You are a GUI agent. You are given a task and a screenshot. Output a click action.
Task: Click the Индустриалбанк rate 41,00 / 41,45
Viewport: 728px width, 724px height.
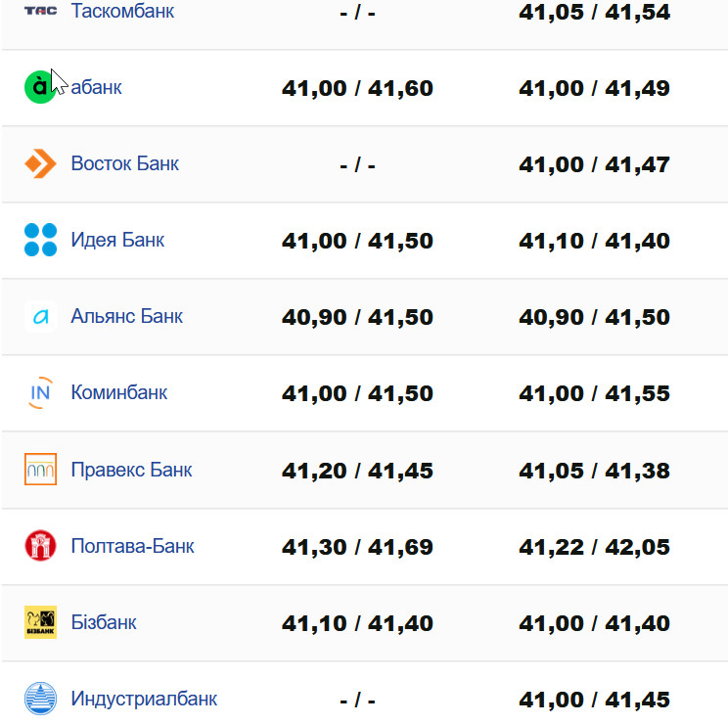[x=594, y=700]
